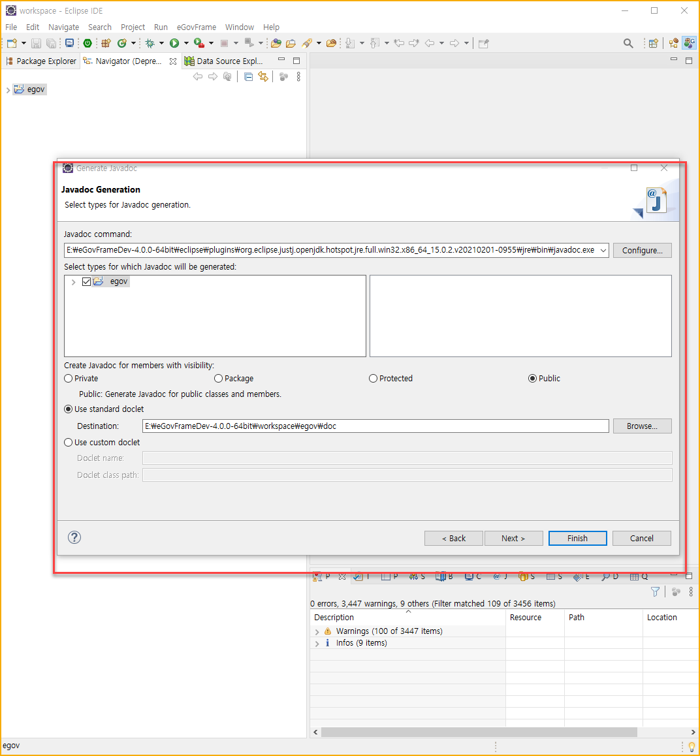
Task: Click the New wizard toolbar icon
Action: click(x=12, y=43)
